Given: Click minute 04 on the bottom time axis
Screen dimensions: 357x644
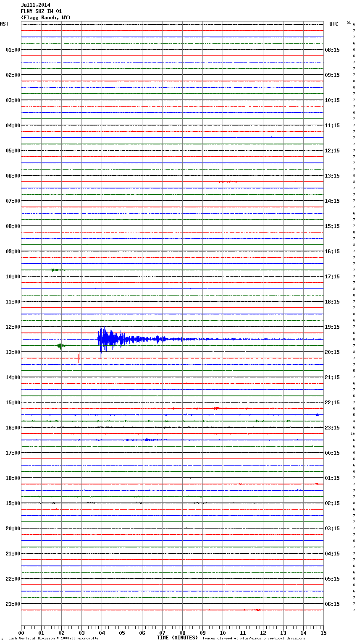Looking at the screenshot, I should pos(102,633).
